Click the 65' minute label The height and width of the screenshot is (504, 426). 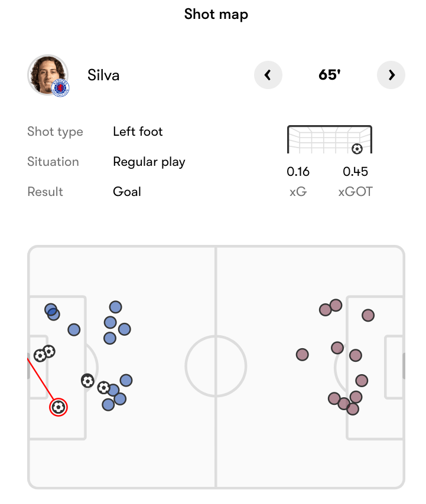point(330,75)
